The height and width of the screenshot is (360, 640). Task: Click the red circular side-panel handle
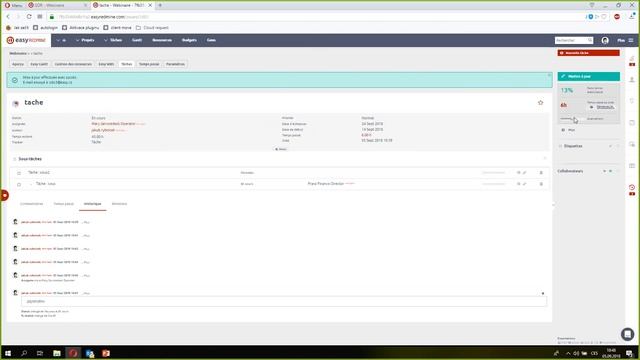pos(4,195)
